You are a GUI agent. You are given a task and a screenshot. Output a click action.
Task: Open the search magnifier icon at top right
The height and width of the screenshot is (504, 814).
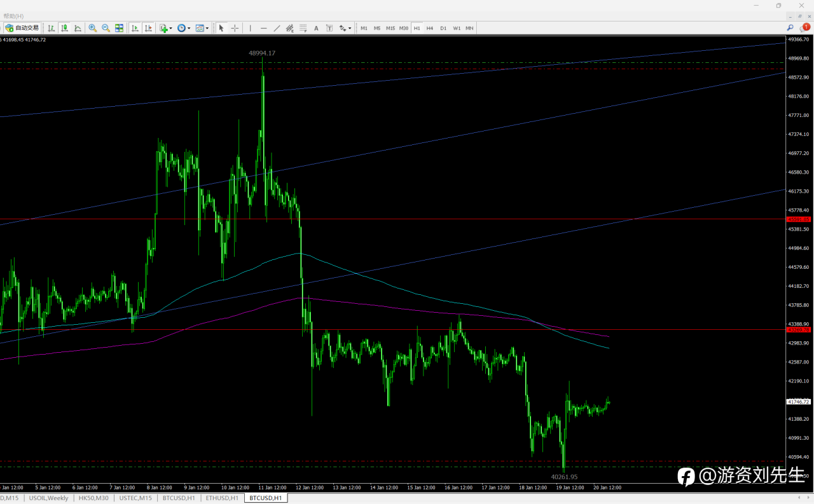point(790,28)
